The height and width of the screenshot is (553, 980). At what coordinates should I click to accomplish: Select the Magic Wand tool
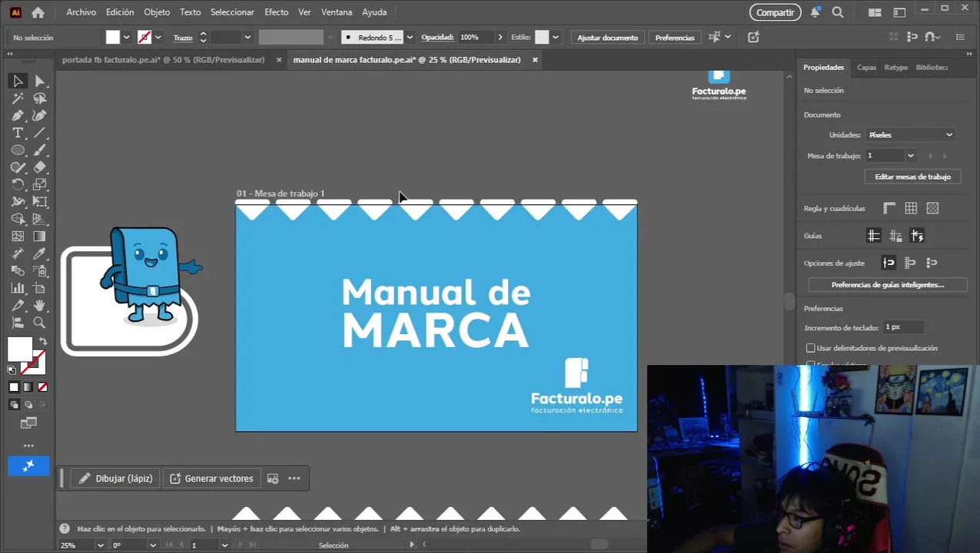coord(18,98)
